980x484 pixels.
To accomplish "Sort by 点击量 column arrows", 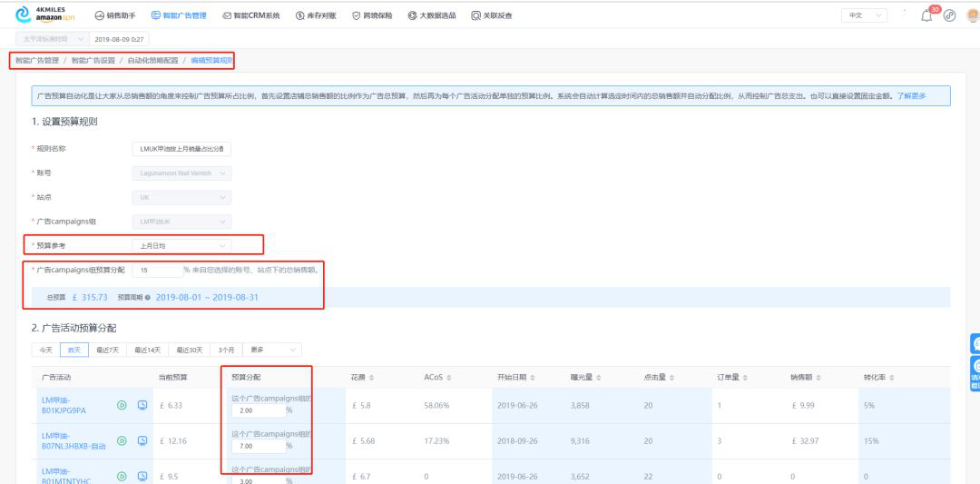I will pos(671,378).
